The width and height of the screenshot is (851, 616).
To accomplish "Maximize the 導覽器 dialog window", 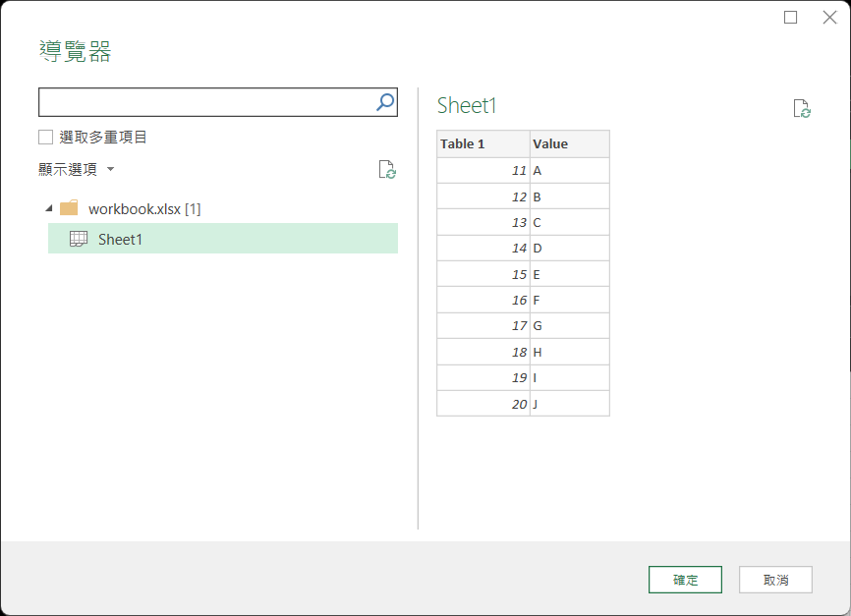I will 791,18.
